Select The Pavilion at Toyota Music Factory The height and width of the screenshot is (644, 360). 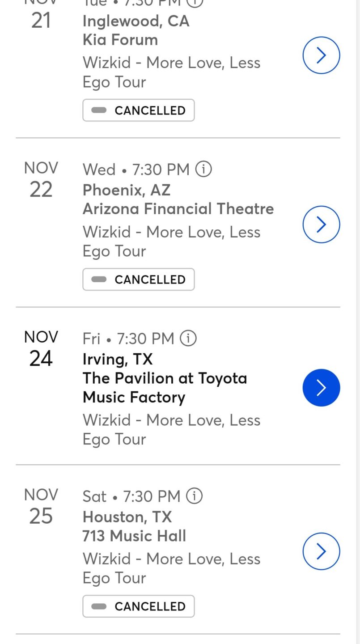[165, 388]
